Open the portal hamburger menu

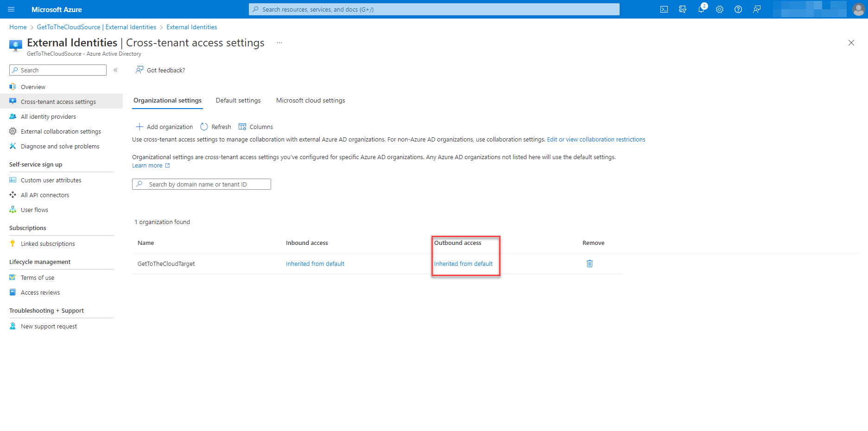pyautogui.click(x=11, y=9)
